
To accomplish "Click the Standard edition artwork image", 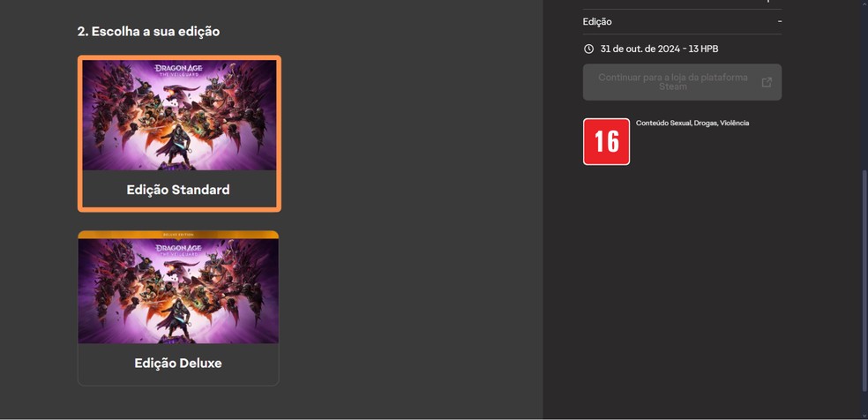I will point(179,115).
